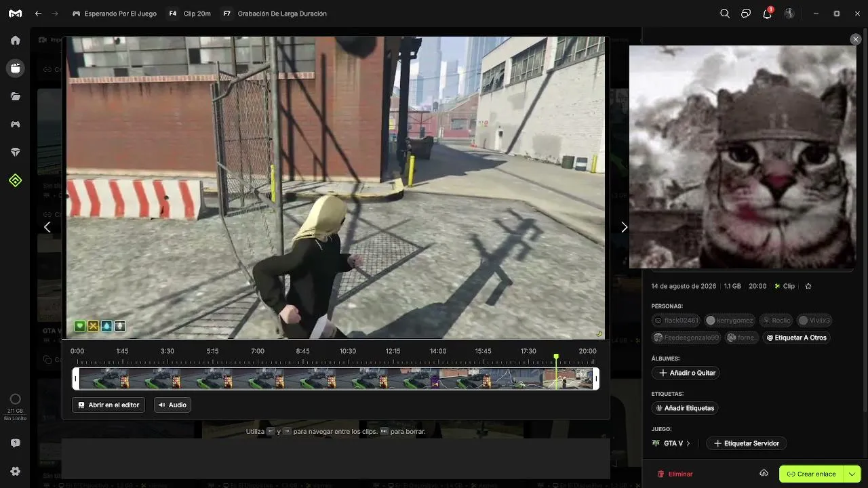Click Etiquetar A Otros button
This screenshot has width=868, height=488.
pyautogui.click(x=796, y=338)
